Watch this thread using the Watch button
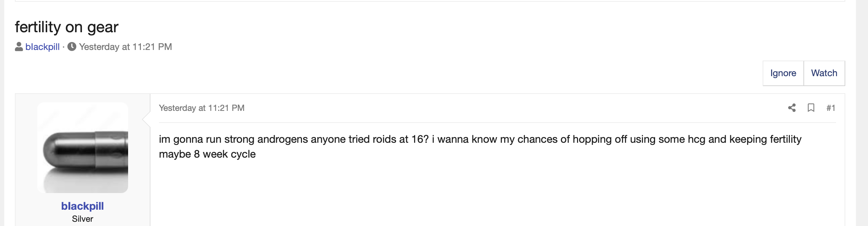Screen dimensions: 868x226 click(824, 73)
